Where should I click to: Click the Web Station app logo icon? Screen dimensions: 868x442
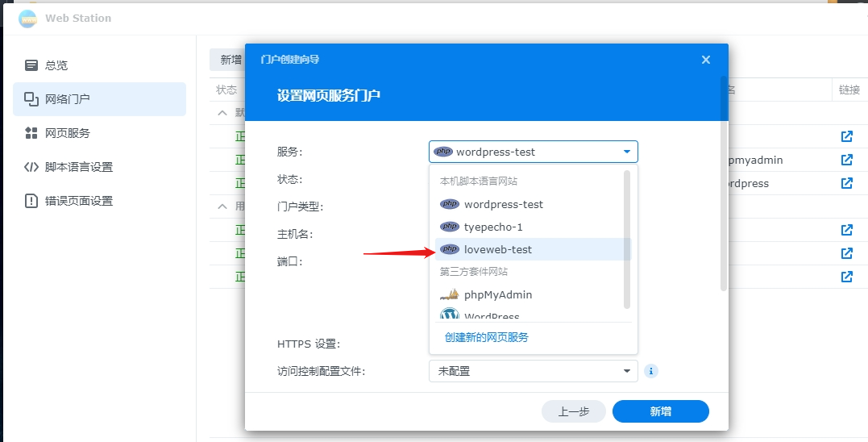coord(27,19)
